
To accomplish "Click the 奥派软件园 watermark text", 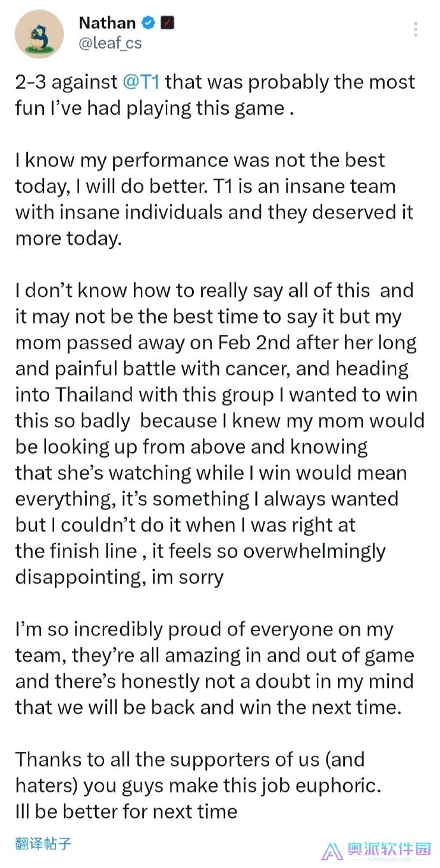I will pyautogui.click(x=388, y=849).
